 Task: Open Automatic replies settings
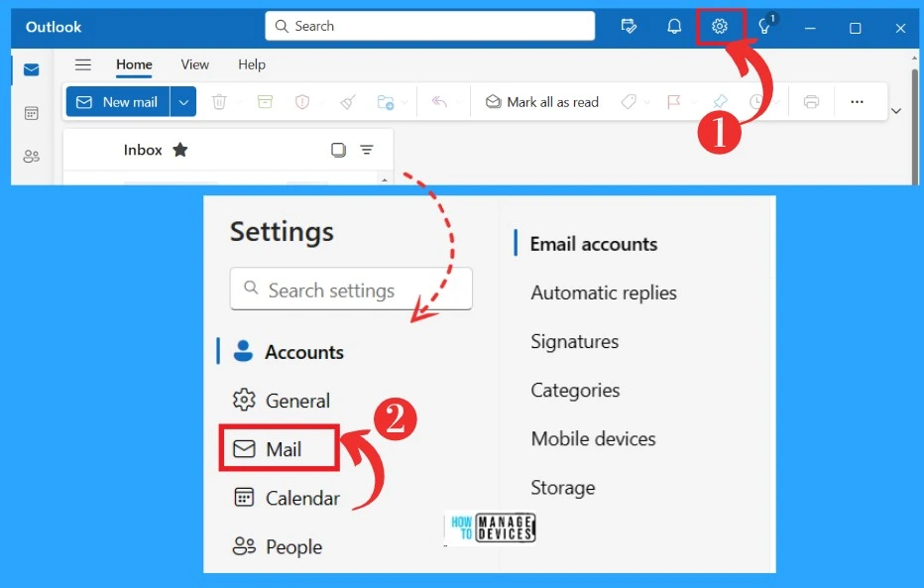[604, 293]
